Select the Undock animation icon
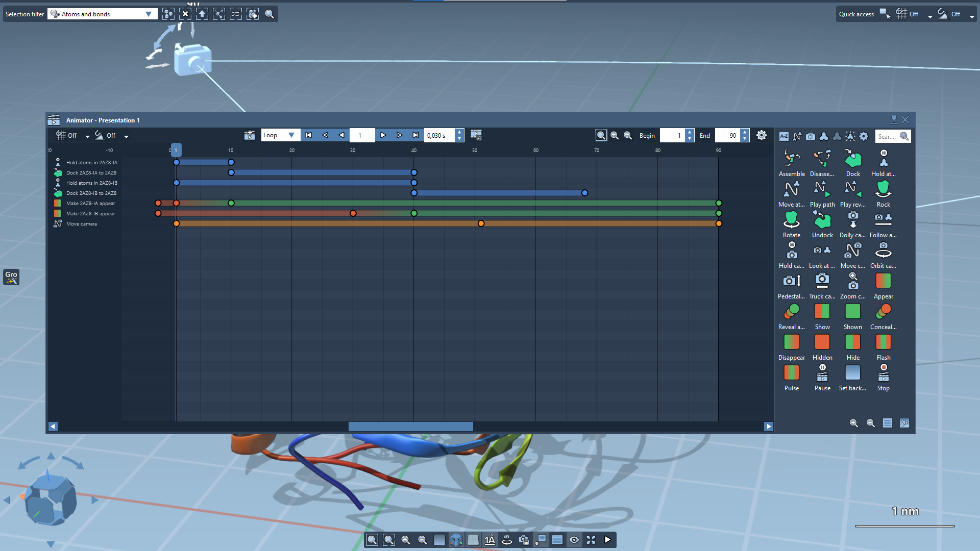The image size is (980, 551). [x=822, y=220]
